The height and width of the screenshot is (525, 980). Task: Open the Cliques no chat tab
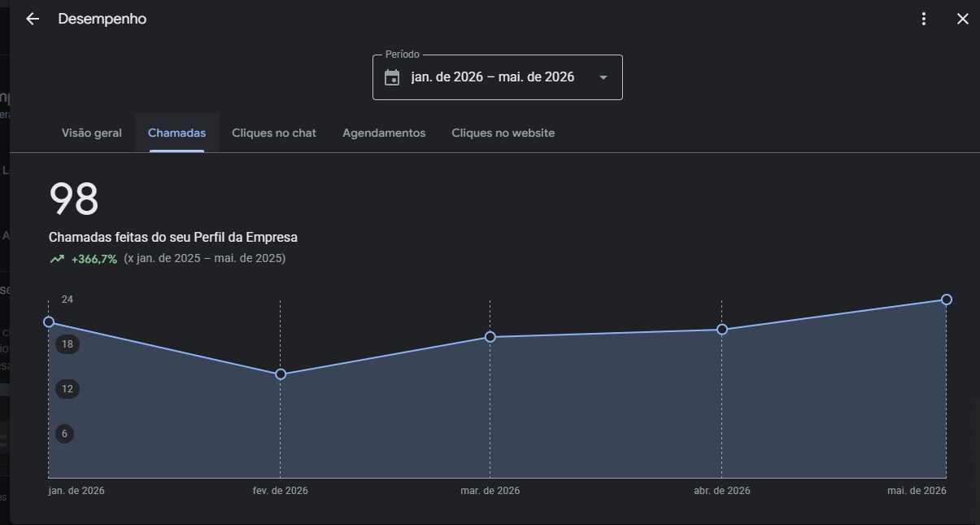274,133
